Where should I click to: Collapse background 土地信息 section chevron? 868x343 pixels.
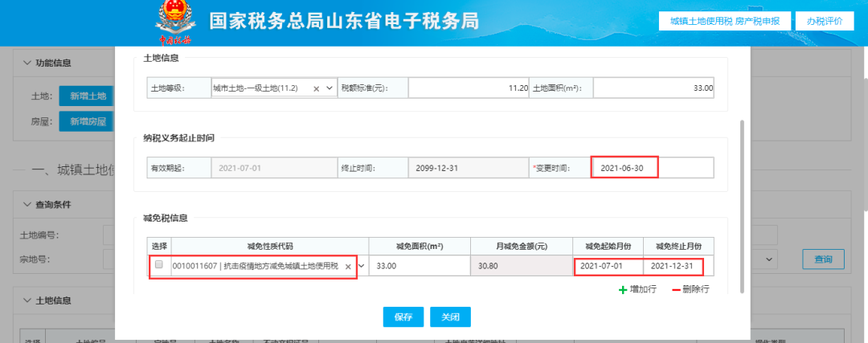pyautogui.click(x=27, y=300)
